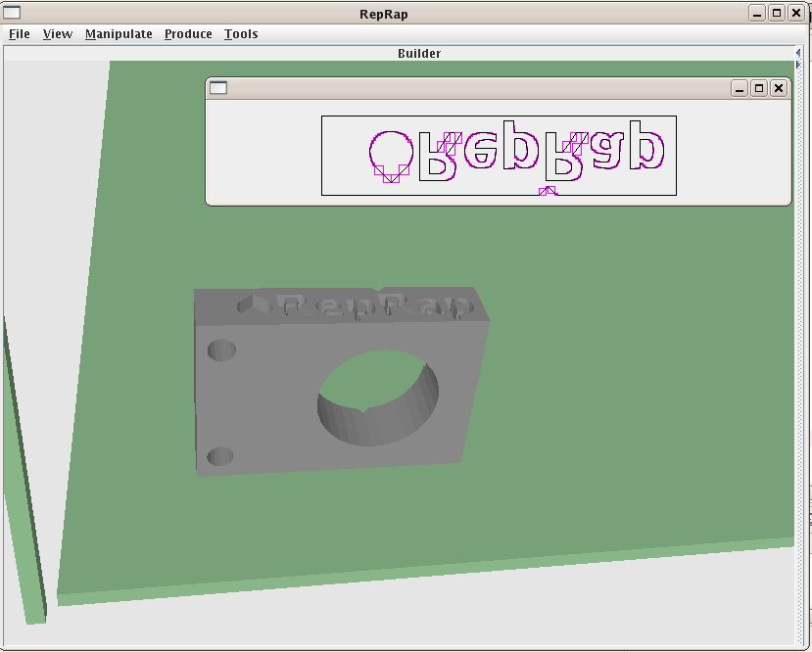Open the Manipulate menu
812x652 pixels.
[119, 34]
